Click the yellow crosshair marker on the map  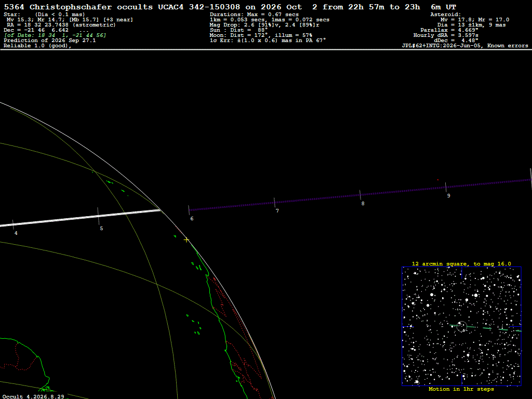point(187,240)
